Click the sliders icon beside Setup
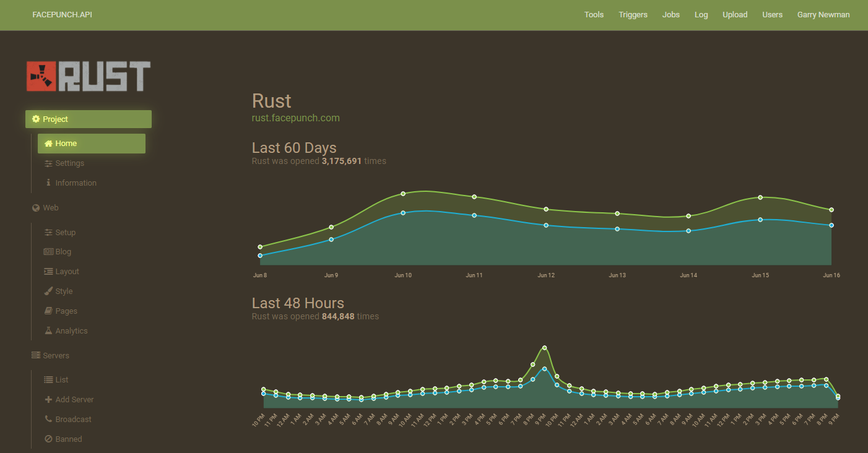The width and height of the screenshot is (868, 453). (49, 233)
